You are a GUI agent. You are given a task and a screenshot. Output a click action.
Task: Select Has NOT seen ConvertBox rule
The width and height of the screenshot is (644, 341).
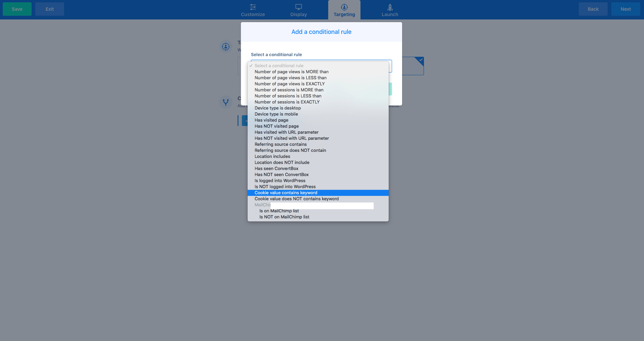click(x=318, y=174)
